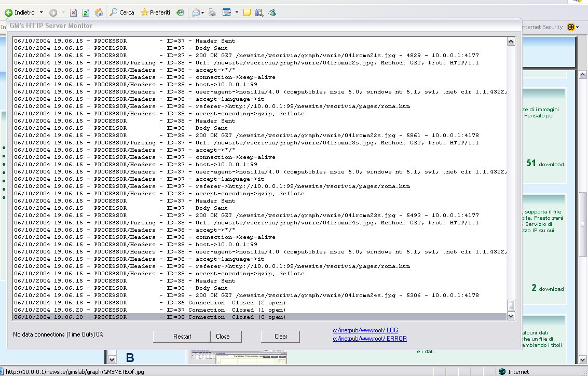The image size is (588, 376).
Task: Select the Parsing line for 04lroma23s.jpg
Action: tap(259, 143)
